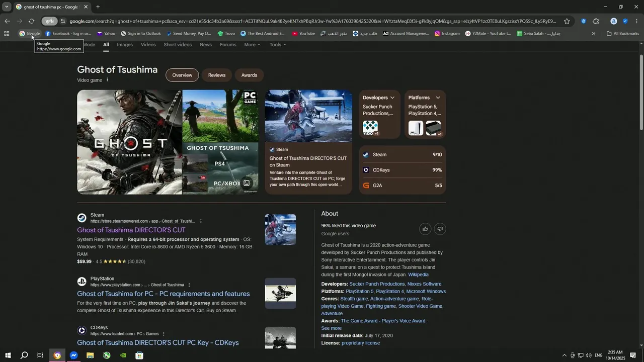Select the Overview chip

pos(182,75)
